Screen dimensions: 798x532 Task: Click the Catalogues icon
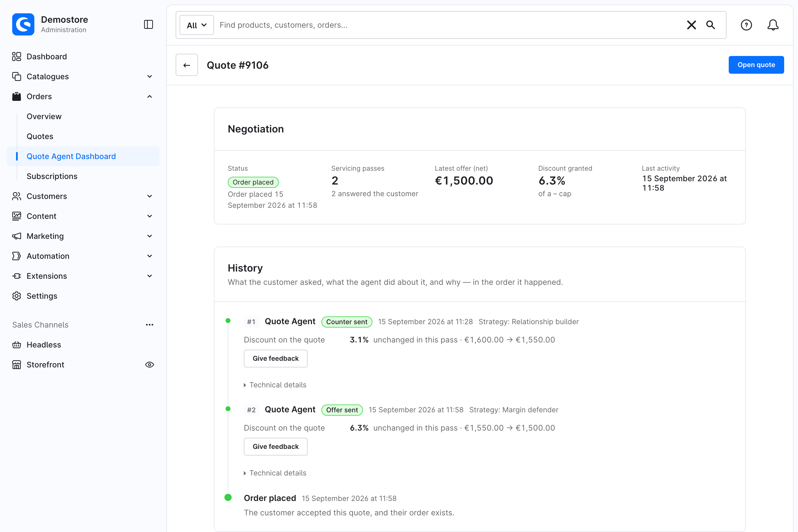(17, 76)
